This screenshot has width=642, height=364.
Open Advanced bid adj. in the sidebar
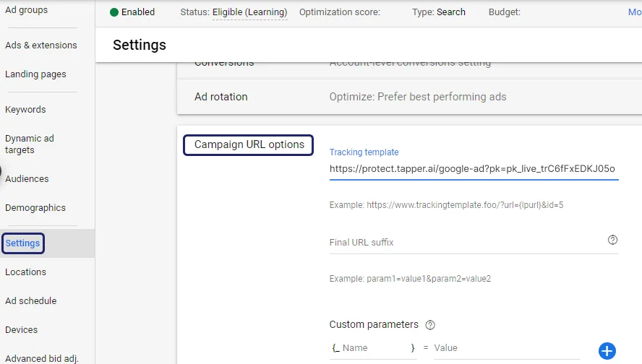coord(41,358)
